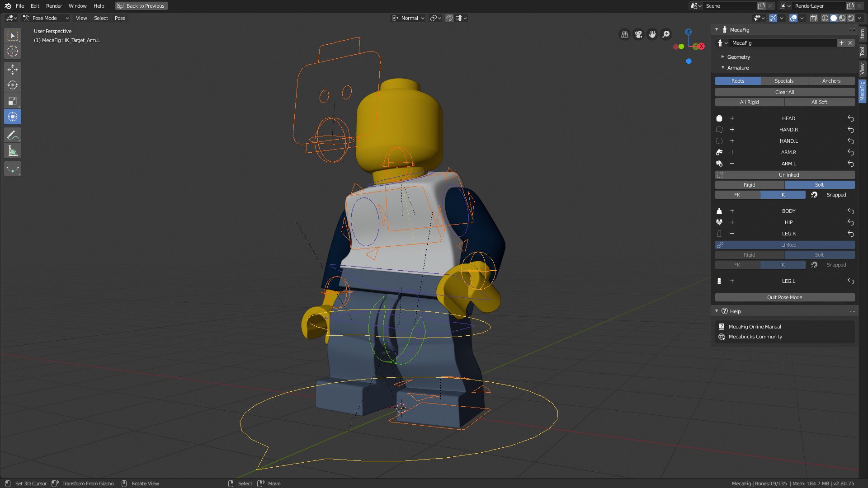Open the shading options dropdown arrow

coord(859,18)
